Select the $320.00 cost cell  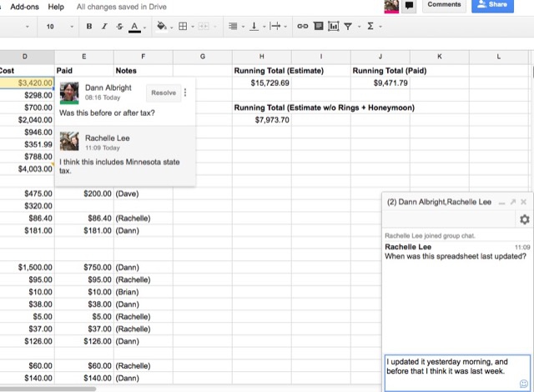click(27, 206)
